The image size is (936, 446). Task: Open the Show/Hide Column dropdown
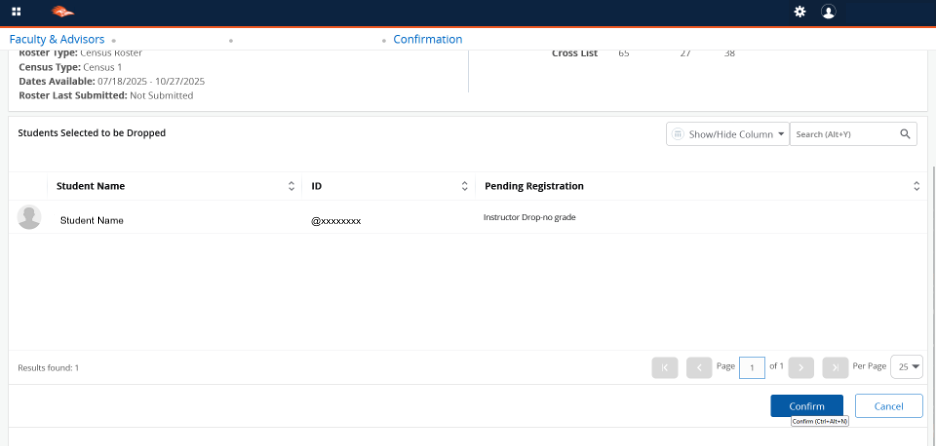[727, 134]
